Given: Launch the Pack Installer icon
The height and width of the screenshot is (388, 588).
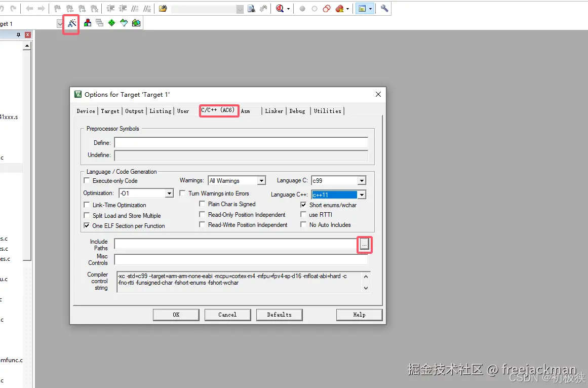Looking at the screenshot, I should (x=136, y=23).
